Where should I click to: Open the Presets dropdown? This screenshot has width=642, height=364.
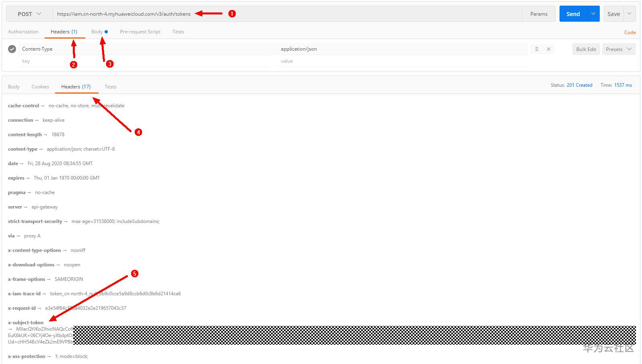(x=619, y=49)
